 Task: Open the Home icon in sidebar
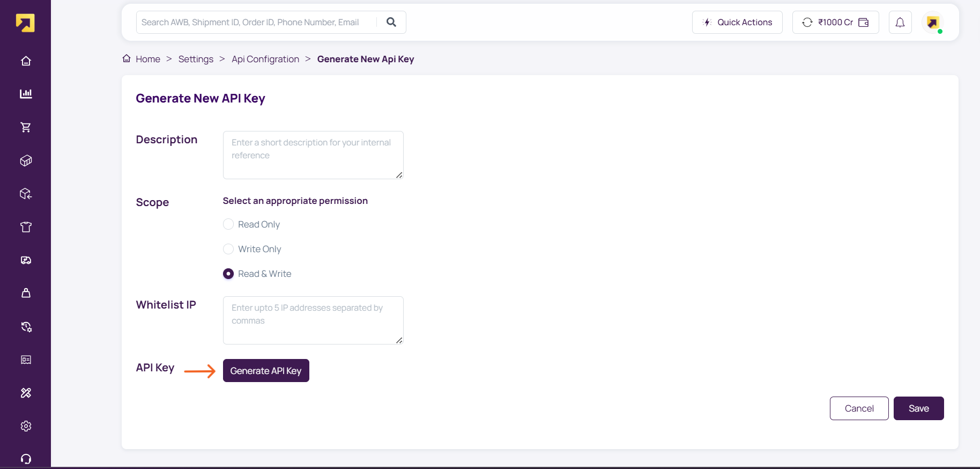click(x=26, y=61)
